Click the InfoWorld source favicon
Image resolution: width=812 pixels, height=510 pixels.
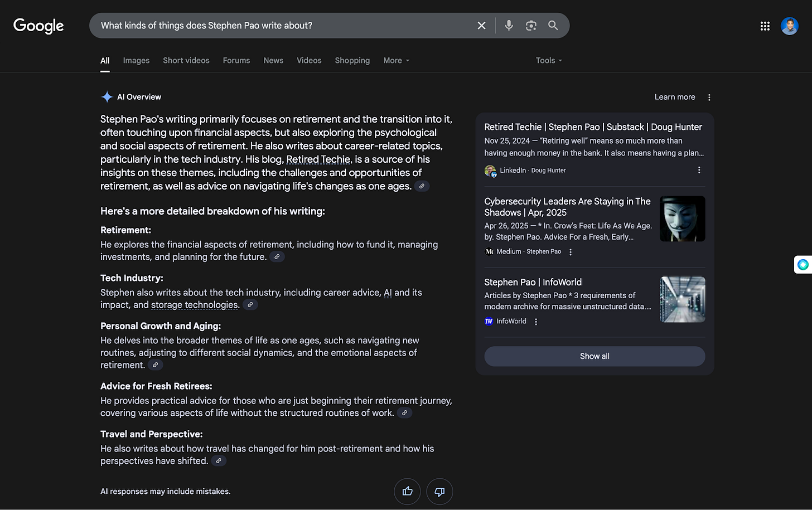coord(489,322)
